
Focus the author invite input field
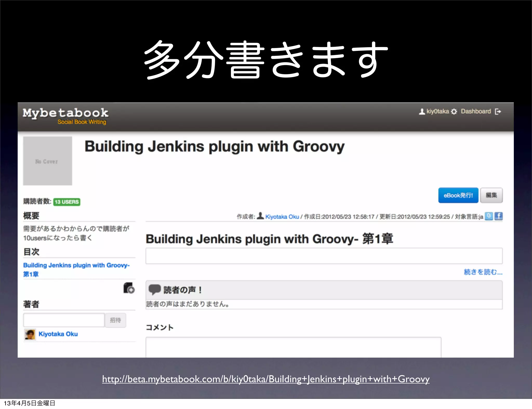pyautogui.click(x=64, y=320)
